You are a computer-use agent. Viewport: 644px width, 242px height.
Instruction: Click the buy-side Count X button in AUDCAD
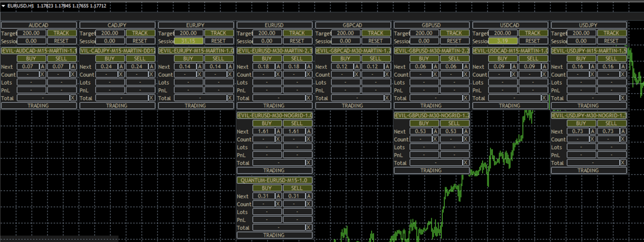pyautogui.click(x=42, y=74)
